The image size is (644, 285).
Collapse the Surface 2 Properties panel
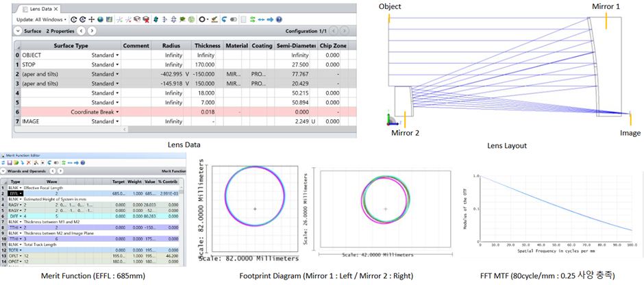18,31
